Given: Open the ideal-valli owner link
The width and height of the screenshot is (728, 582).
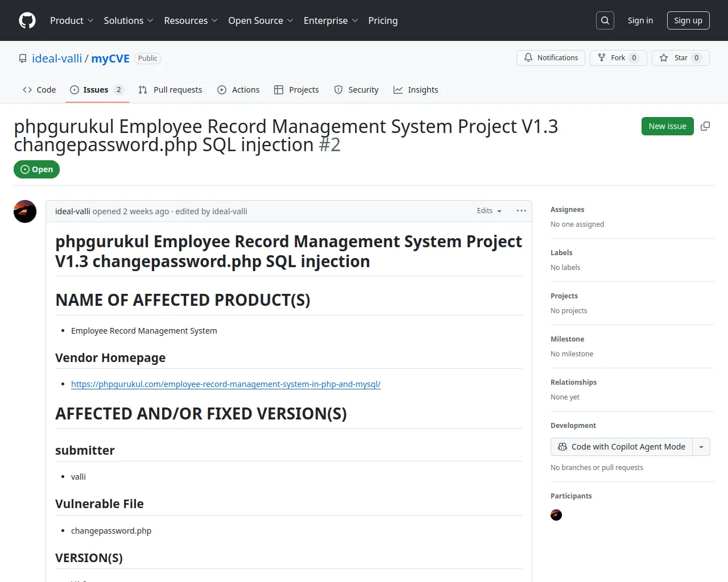Looking at the screenshot, I should 57,59.
